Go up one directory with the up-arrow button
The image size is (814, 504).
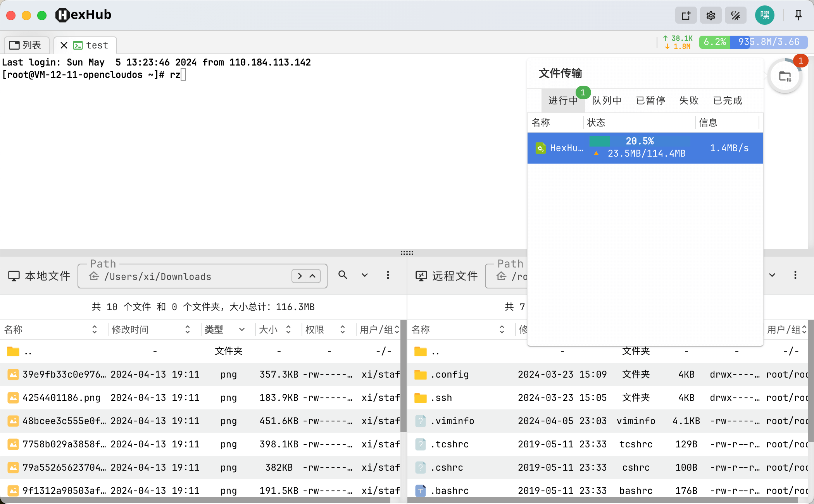pyautogui.click(x=312, y=276)
